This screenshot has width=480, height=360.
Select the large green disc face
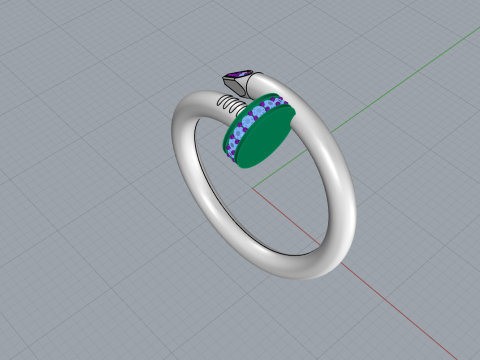(x=267, y=137)
